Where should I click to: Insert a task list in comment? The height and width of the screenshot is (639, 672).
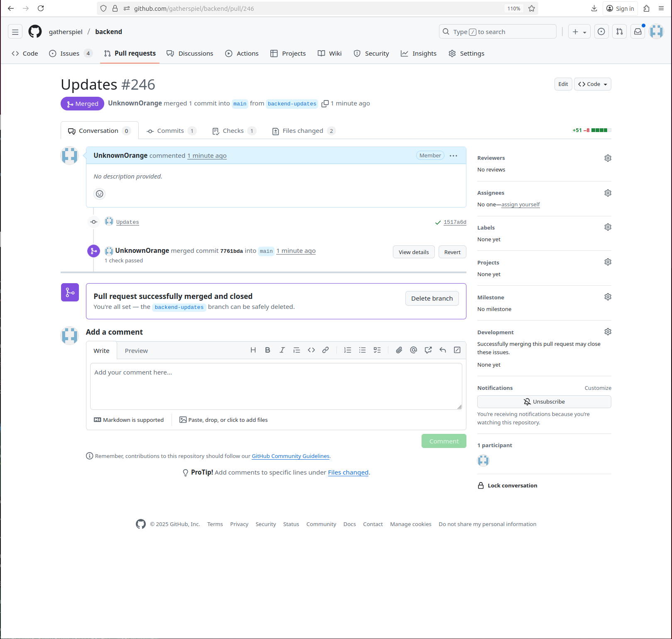pos(377,350)
